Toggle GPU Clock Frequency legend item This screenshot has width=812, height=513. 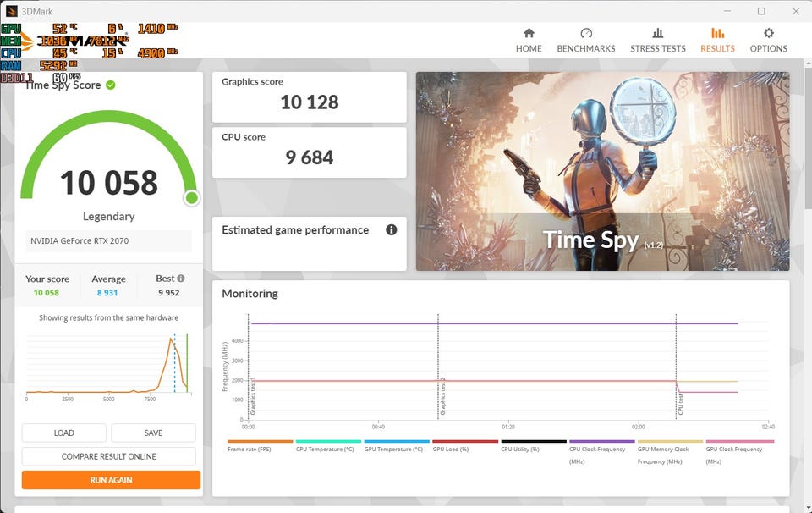click(739, 452)
